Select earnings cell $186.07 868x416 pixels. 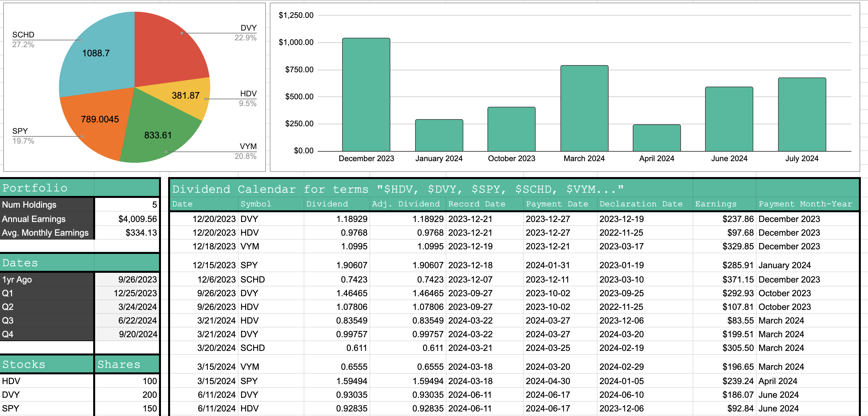[x=724, y=395]
